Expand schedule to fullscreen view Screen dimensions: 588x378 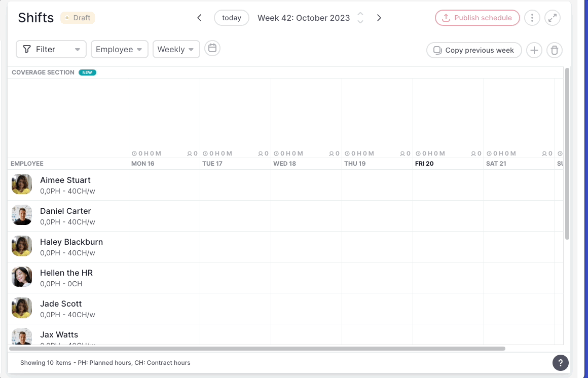[552, 18]
